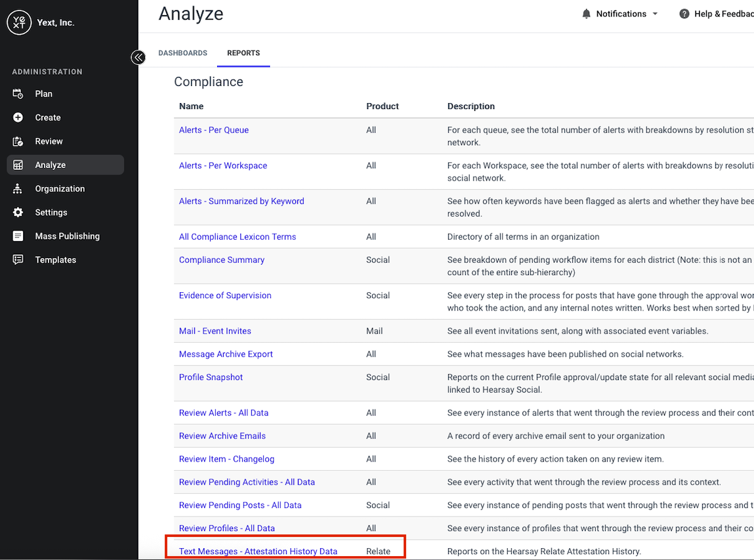Click the Organization hierarchy icon
Screen dimensions: 754x560
(18, 188)
